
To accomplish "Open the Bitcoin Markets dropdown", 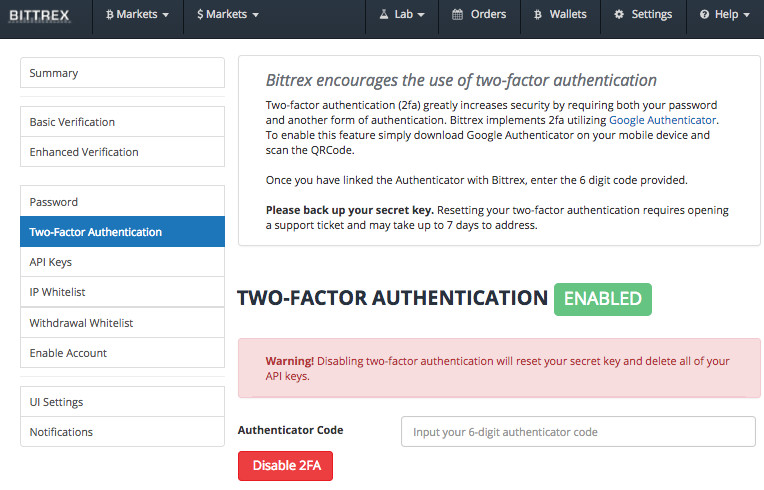I will [x=137, y=15].
